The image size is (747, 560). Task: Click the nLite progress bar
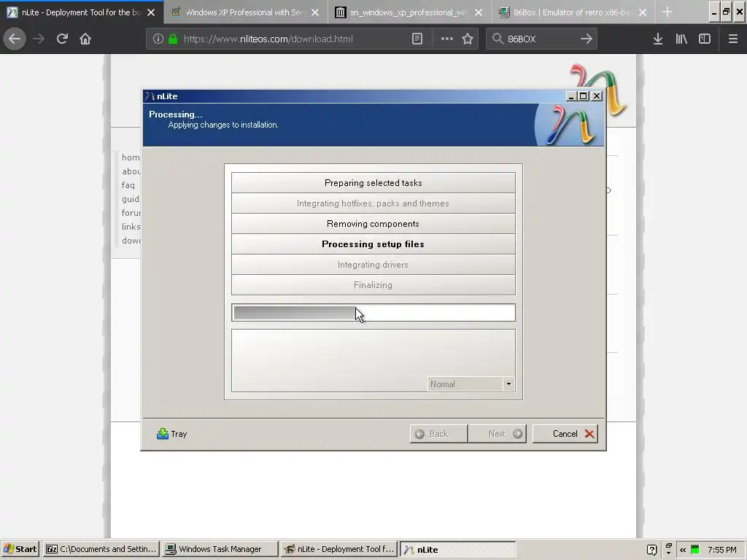[373, 313]
